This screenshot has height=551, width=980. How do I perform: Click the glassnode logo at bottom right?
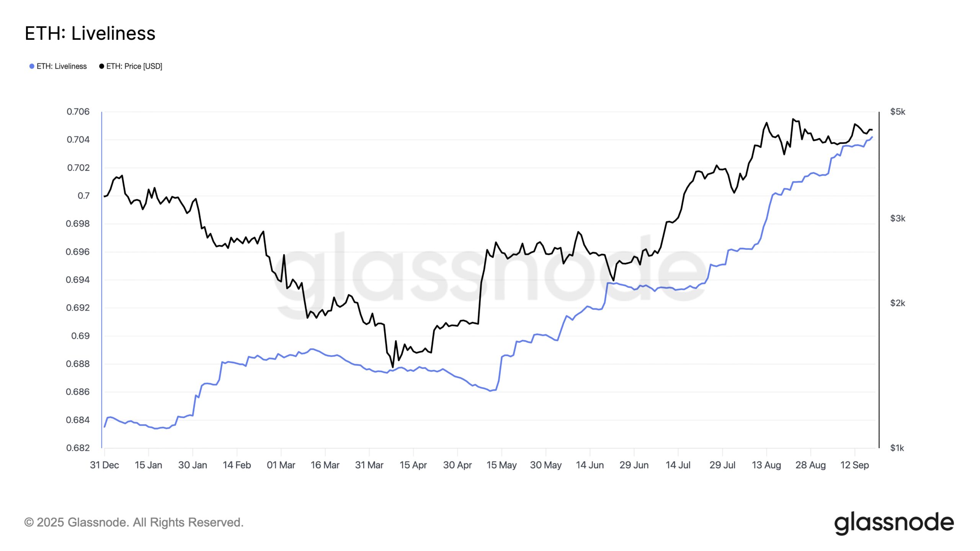click(894, 523)
